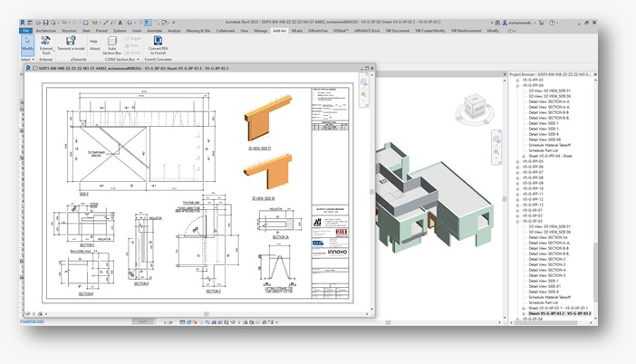Select 3D View: 3D VIEW_SIDE 01 under V5-G-XP-03
The width and height of the screenshot is (636, 364).
pyautogui.click(x=550, y=226)
